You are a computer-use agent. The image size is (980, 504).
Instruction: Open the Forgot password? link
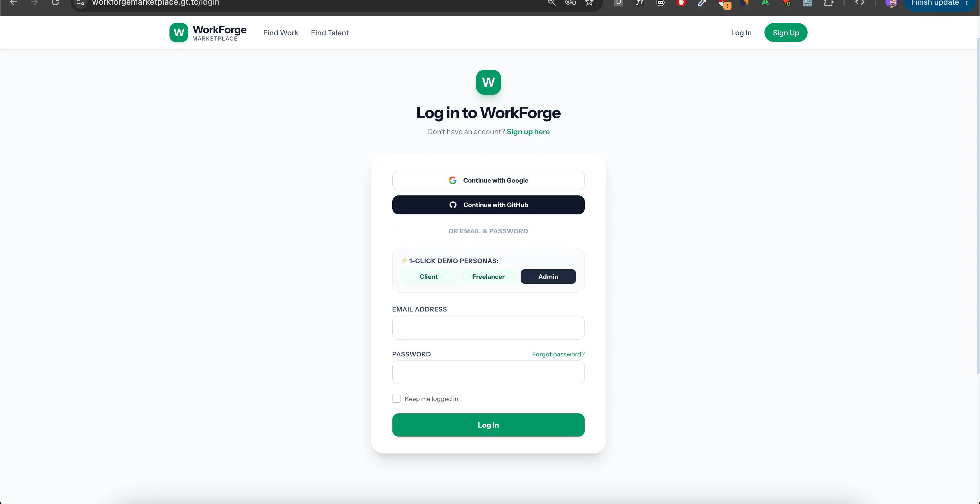click(x=558, y=354)
